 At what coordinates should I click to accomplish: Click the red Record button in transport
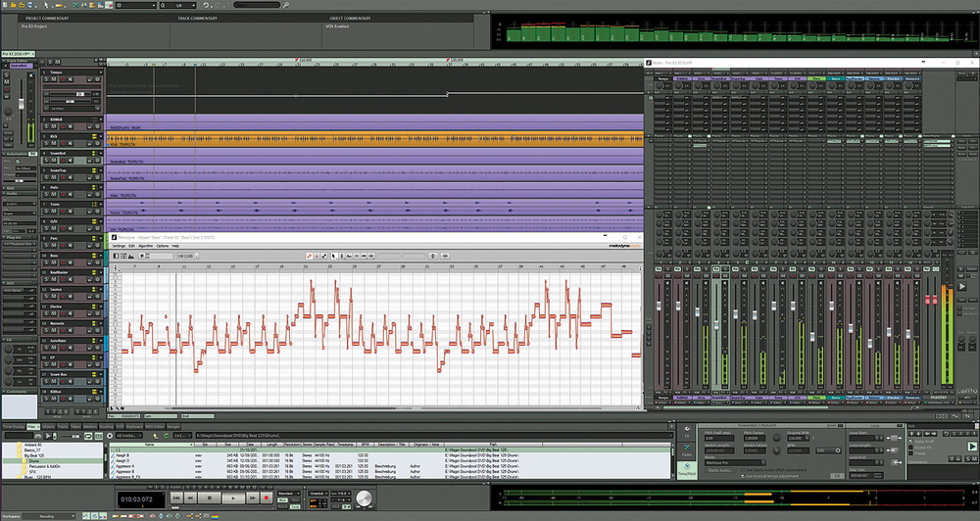(x=266, y=498)
